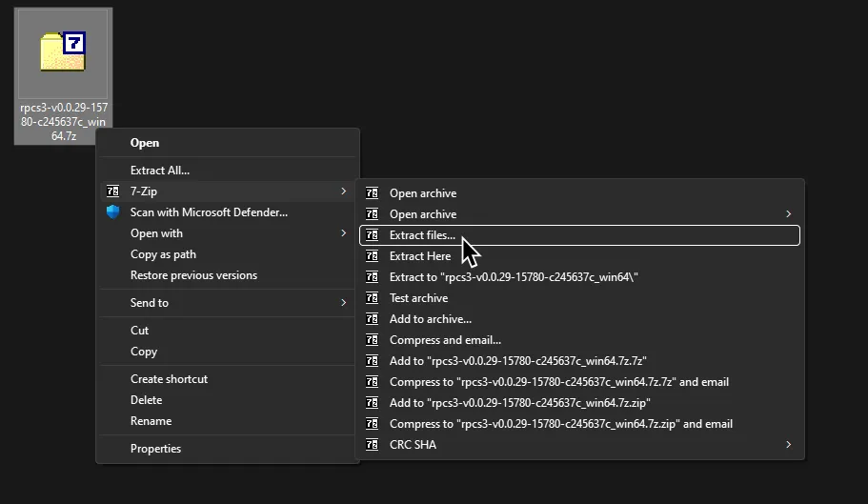Select Compress and email...
Image resolution: width=868 pixels, height=504 pixels.
pyautogui.click(x=579, y=340)
